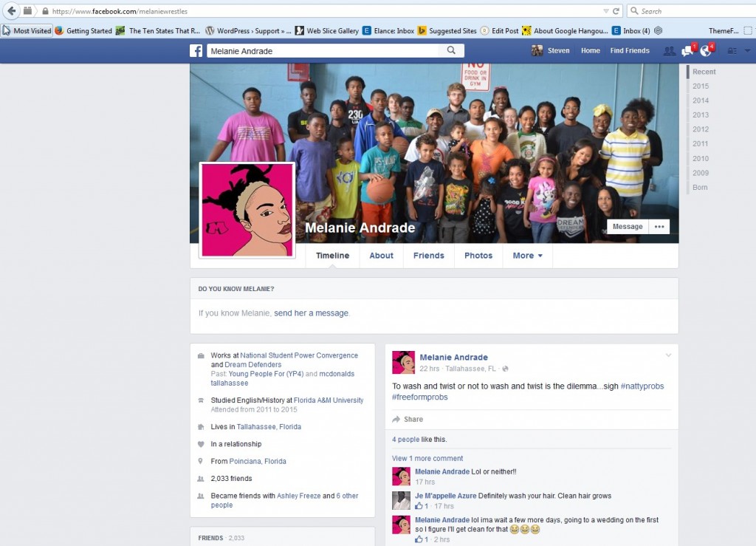Jump to 2013 in timeline sidebar
The height and width of the screenshot is (546, 756).
[700, 115]
